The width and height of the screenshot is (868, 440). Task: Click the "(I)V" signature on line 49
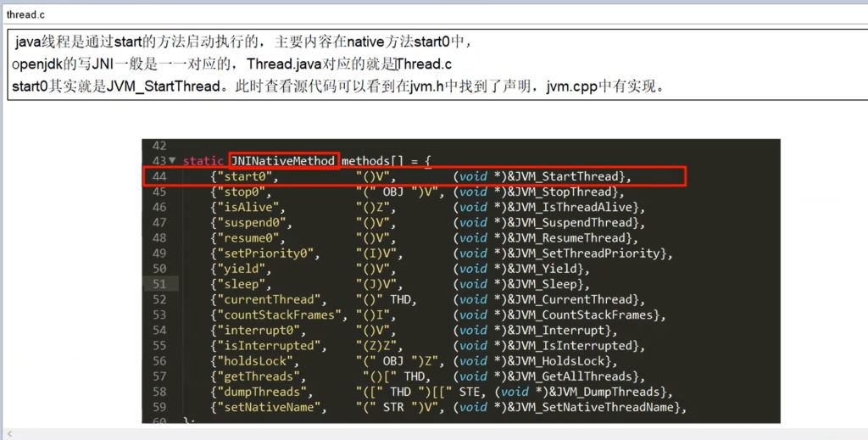pos(376,253)
